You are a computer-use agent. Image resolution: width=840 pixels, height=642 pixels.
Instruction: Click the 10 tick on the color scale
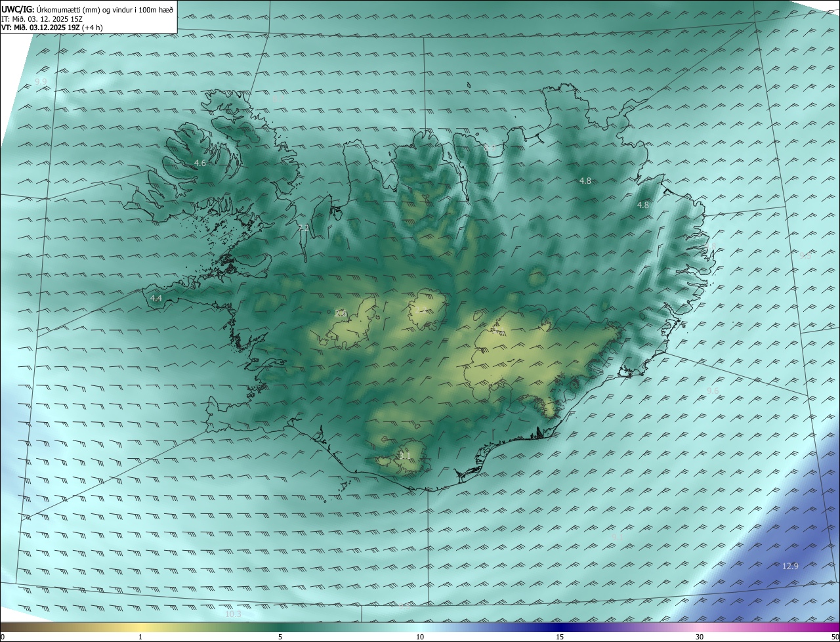click(420, 637)
